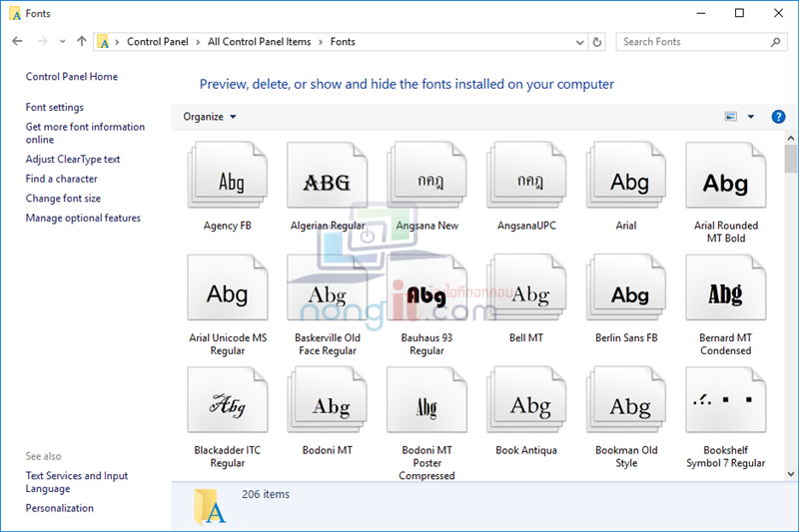Click the blue Help question mark icon

(x=778, y=117)
